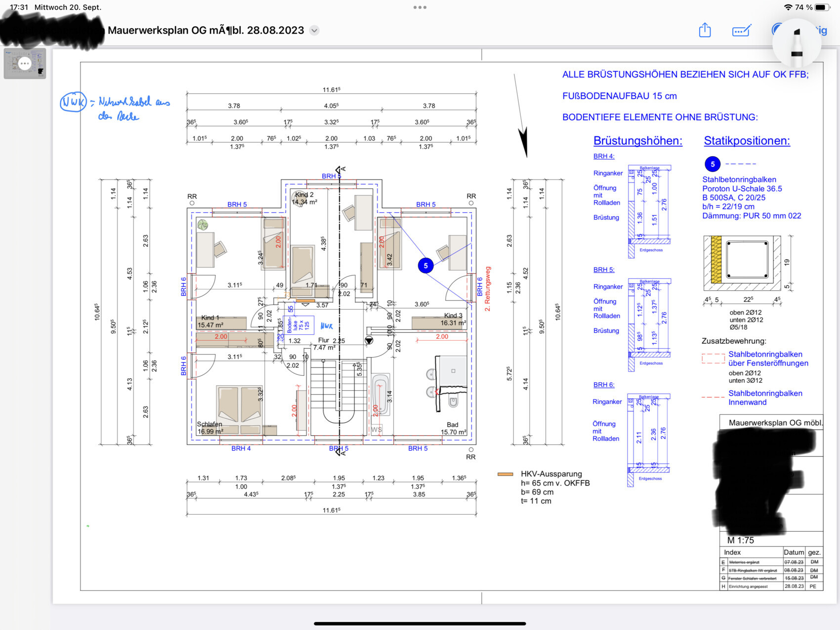Tap the blue circle 5 under Statikpositionen

[712, 164]
